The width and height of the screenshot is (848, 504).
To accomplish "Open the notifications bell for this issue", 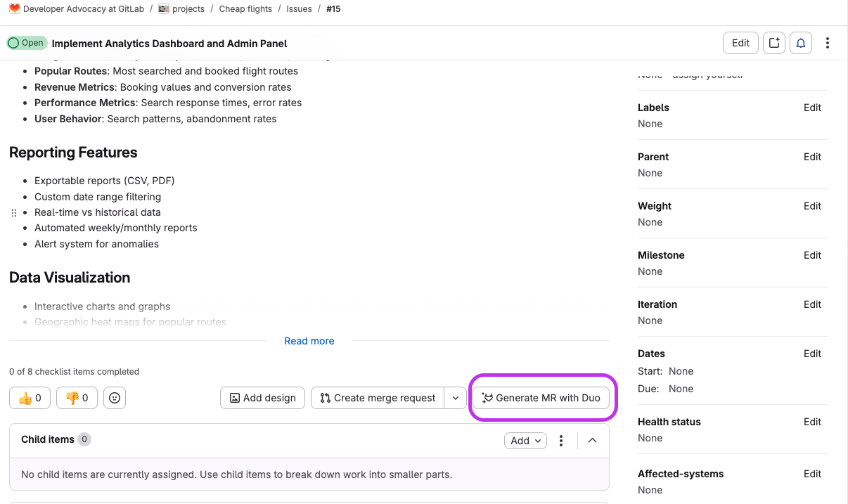I will 800,42.
